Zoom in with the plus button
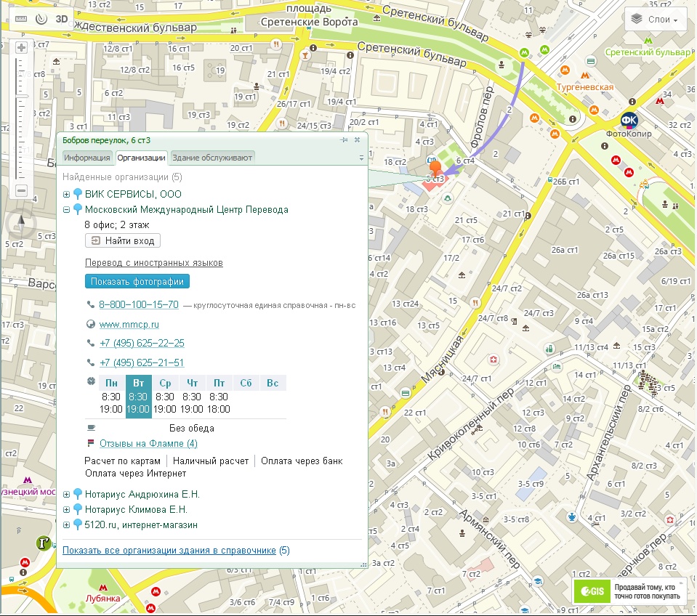Viewport: 697px width, 616px height. tap(21, 47)
